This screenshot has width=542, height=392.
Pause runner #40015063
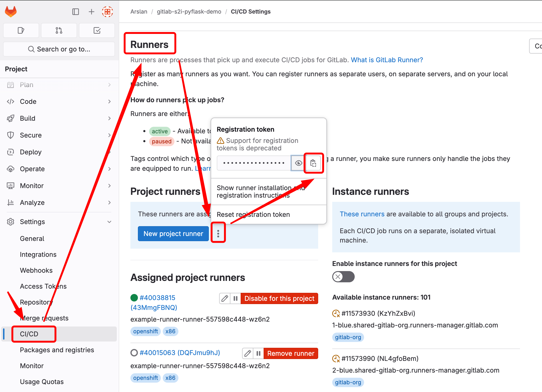[258, 353]
